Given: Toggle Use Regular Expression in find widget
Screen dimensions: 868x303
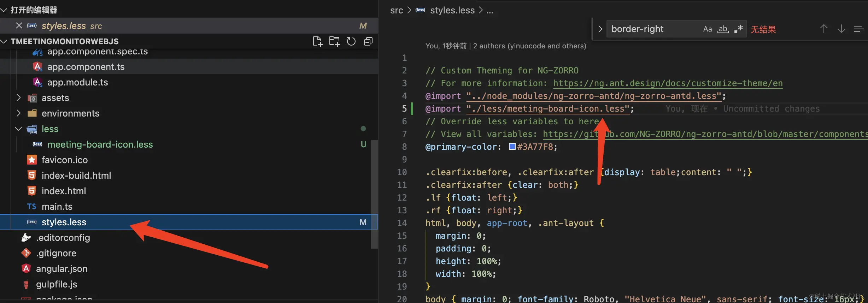Looking at the screenshot, I should coord(738,29).
